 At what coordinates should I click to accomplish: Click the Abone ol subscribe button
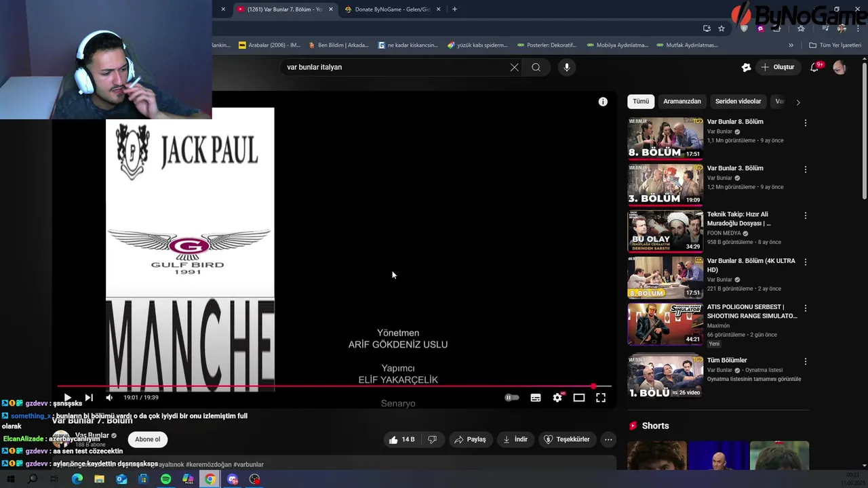[x=148, y=439]
